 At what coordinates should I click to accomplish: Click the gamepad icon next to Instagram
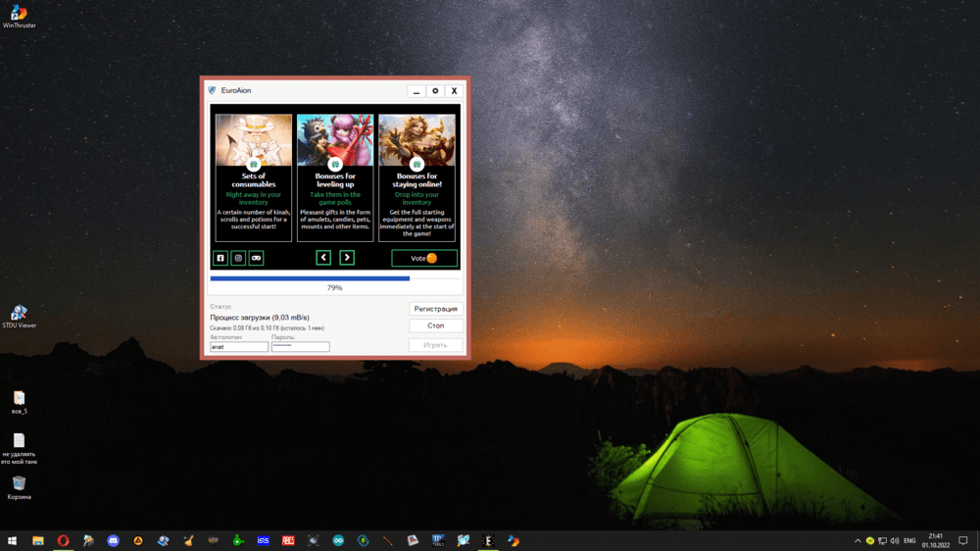coord(256,258)
